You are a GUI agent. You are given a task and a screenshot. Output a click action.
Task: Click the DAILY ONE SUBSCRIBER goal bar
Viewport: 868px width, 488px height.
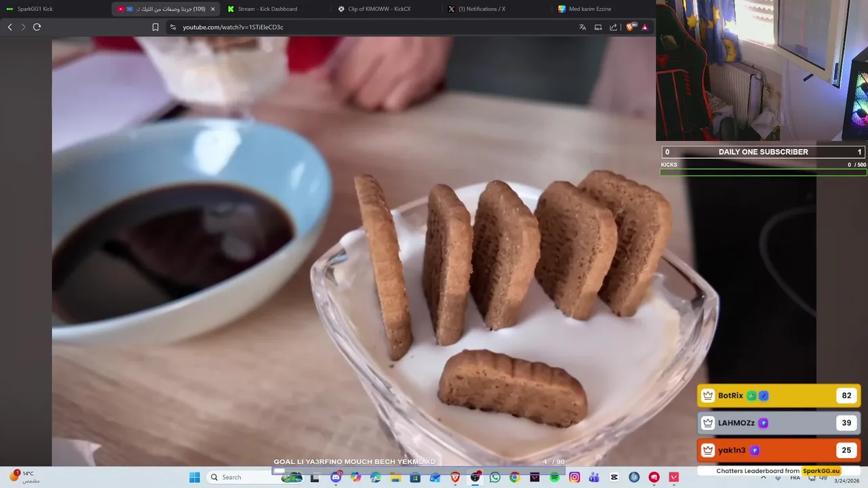tap(764, 152)
